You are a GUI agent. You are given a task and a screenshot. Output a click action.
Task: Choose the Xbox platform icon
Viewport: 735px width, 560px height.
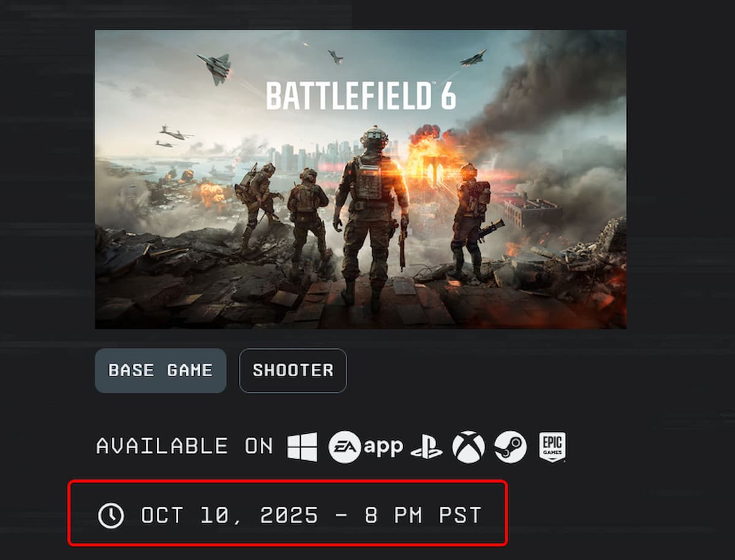click(x=469, y=447)
